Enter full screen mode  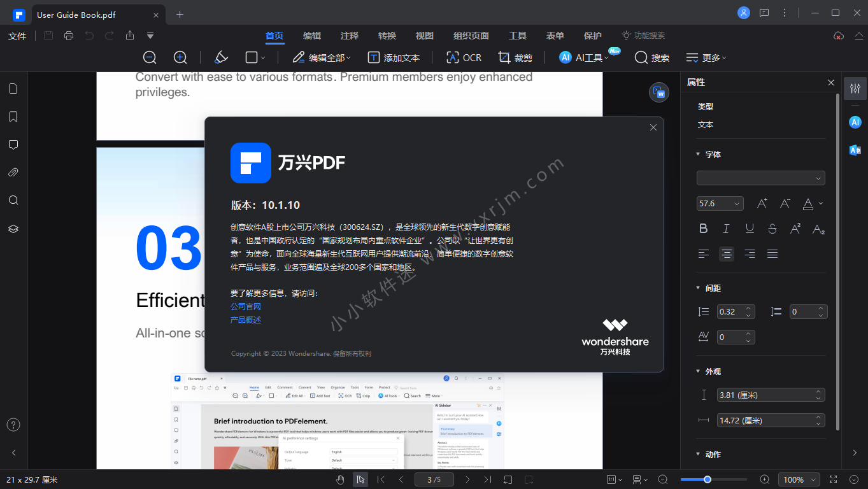coord(834,479)
